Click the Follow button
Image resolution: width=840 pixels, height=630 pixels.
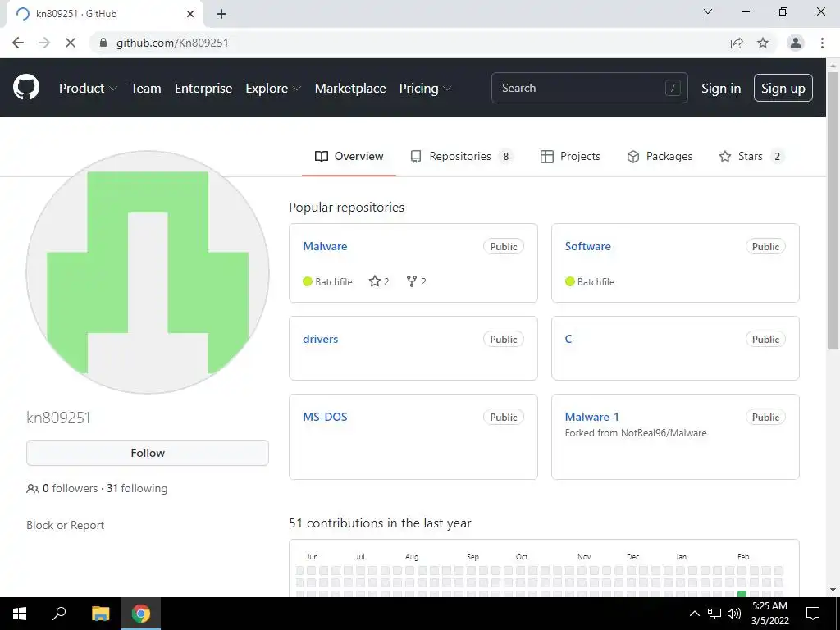pyautogui.click(x=148, y=453)
